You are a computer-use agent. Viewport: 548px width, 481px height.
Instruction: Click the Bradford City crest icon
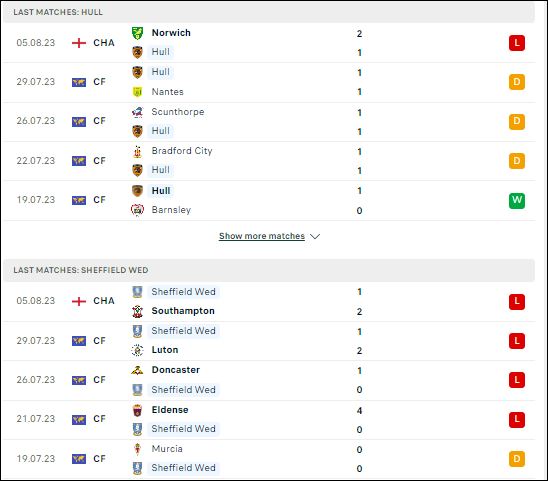(137, 151)
